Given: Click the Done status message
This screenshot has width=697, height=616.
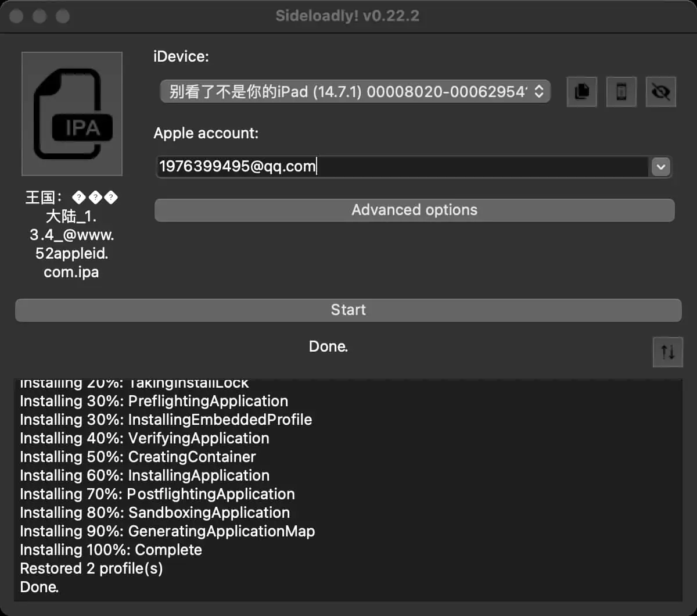Looking at the screenshot, I should tap(328, 346).
